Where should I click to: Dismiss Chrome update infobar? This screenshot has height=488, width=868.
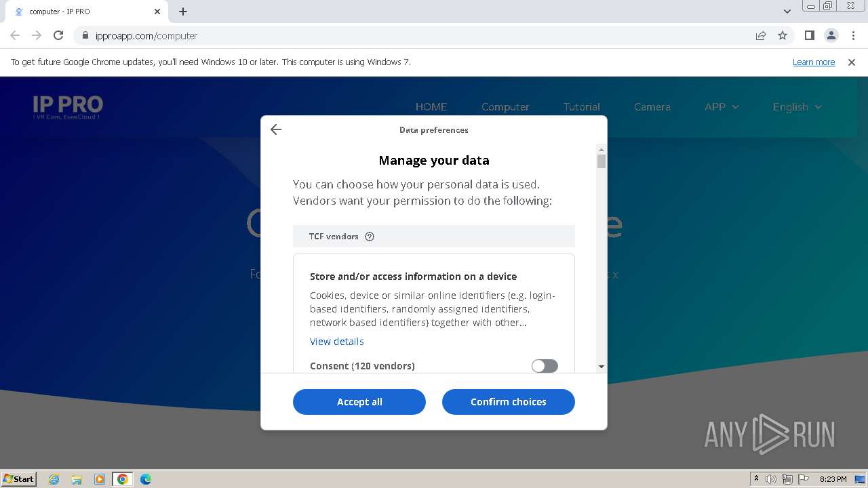(x=852, y=62)
